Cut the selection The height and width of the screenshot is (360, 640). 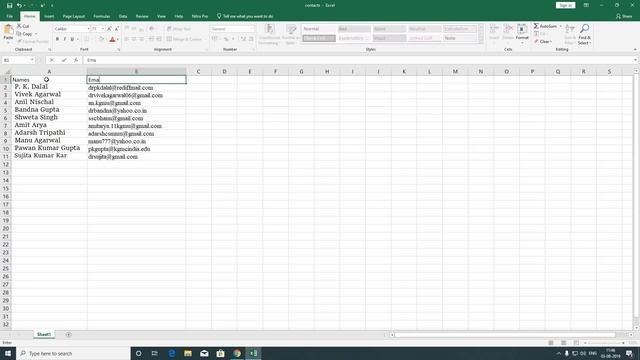[23, 26]
